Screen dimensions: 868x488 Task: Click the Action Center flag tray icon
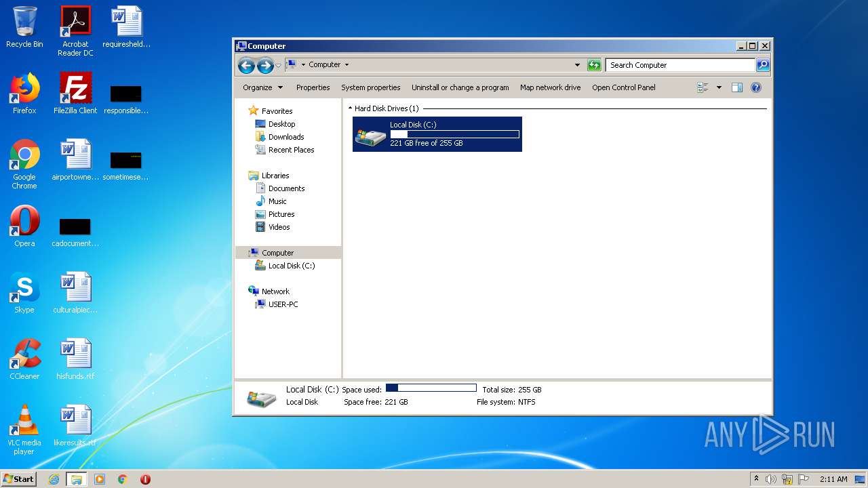[x=804, y=479]
